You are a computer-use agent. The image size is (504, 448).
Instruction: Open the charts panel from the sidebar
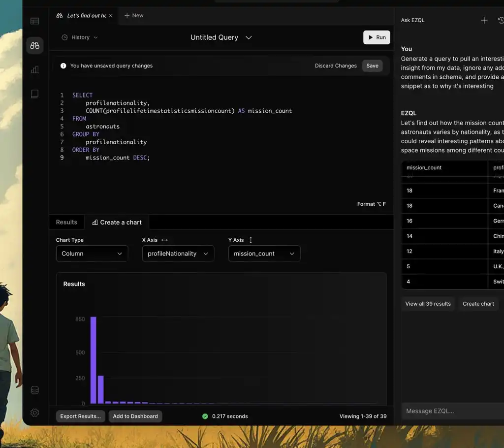(x=34, y=69)
